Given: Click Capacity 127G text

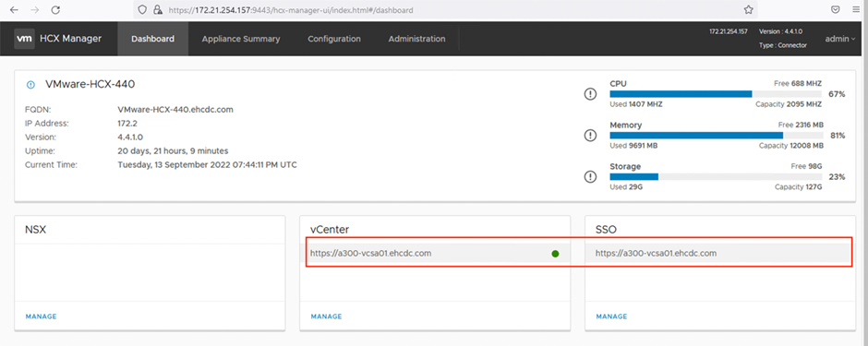Looking at the screenshot, I should tap(798, 187).
